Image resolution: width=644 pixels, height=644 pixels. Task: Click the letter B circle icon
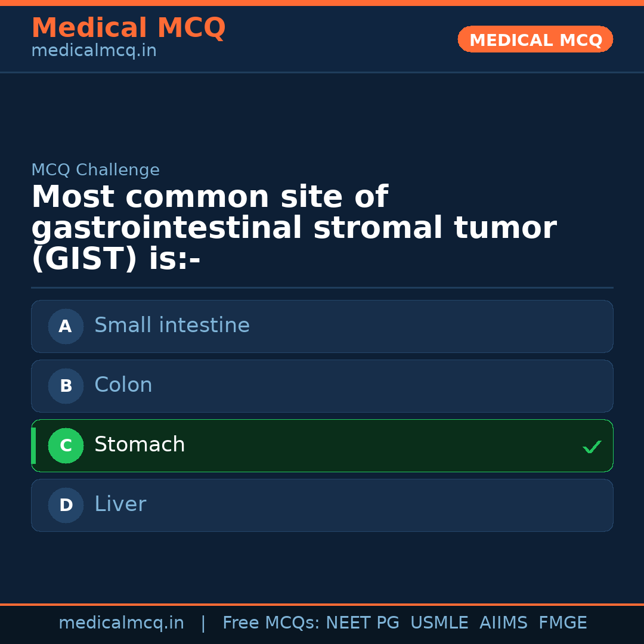[66, 386]
